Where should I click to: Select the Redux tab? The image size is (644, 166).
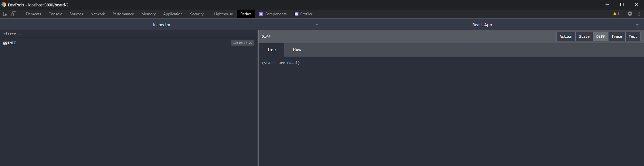click(246, 14)
